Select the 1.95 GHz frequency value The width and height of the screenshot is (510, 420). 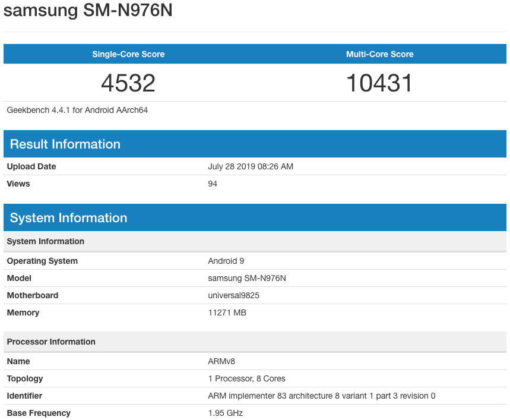(226, 413)
